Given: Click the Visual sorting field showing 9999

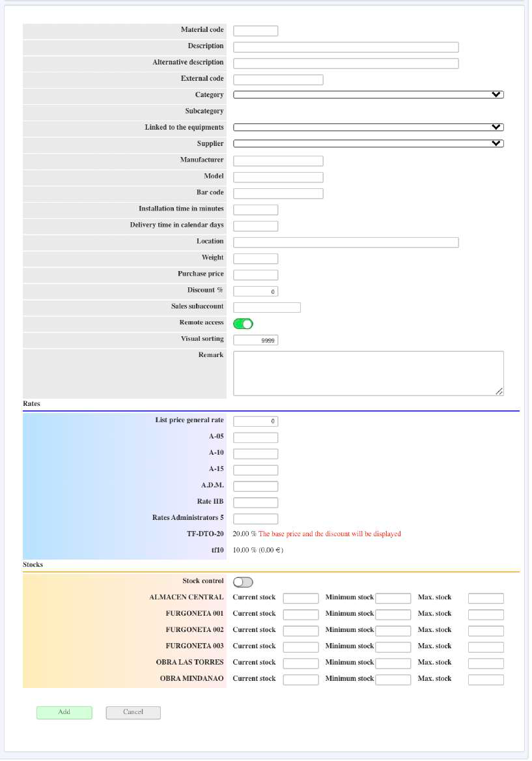Looking at the screenshot, I should [255, 340].
